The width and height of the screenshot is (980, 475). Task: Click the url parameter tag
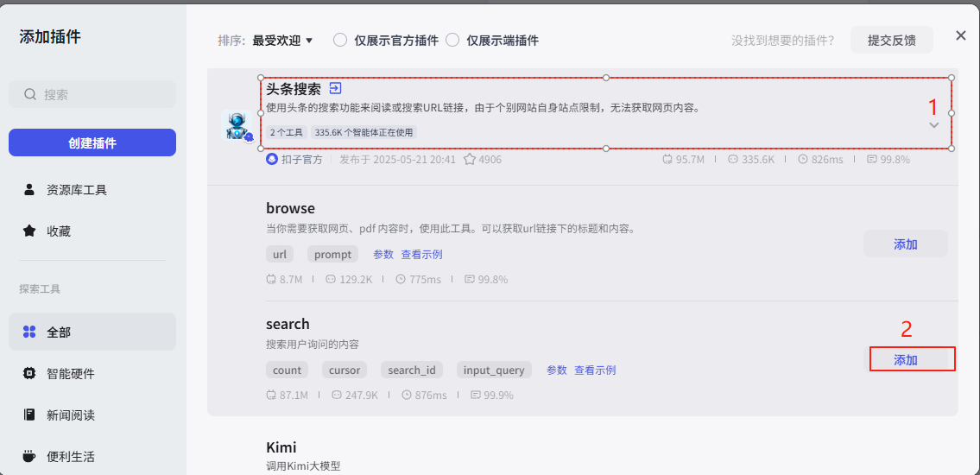click(280, 255)
